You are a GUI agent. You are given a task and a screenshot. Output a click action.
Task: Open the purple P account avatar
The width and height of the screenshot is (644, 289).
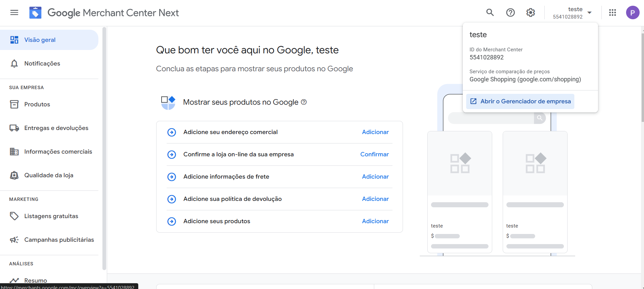pyautogui.click(x=633, y=12)
